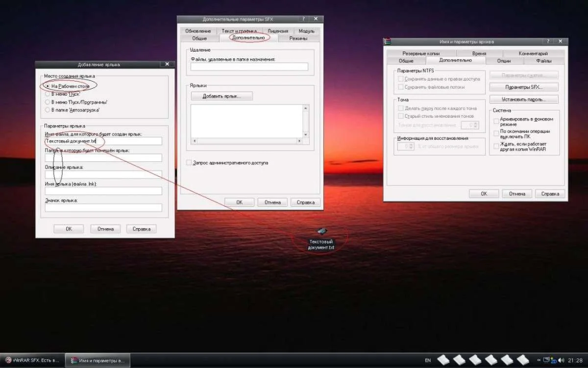Open the Комментарий tab

pos(533,53)
